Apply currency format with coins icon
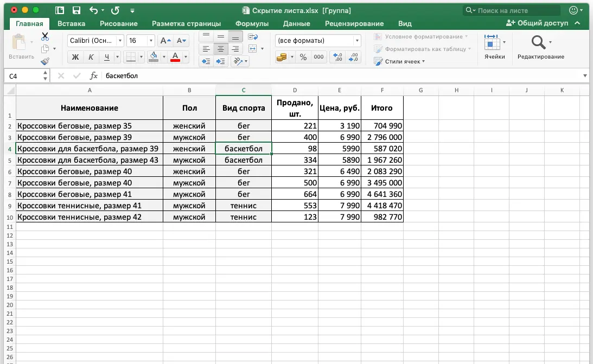 click(x=282, y=57)
